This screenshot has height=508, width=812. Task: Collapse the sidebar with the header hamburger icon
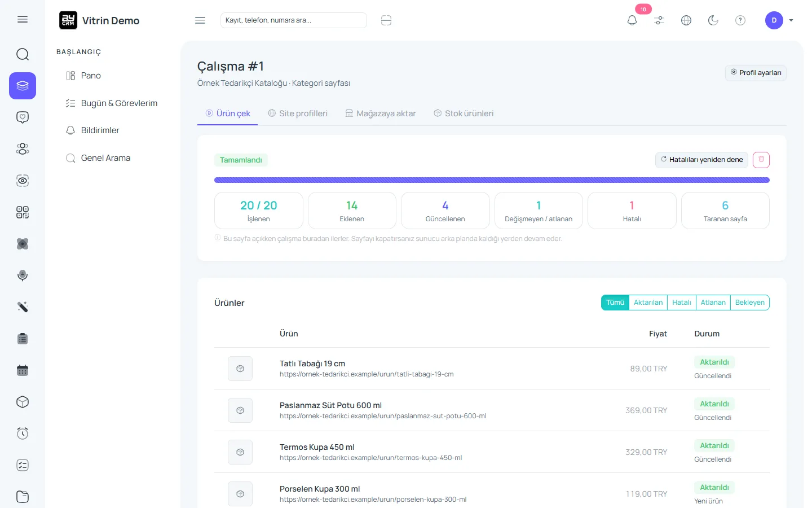pyautogui.click(x=200, y=20)
